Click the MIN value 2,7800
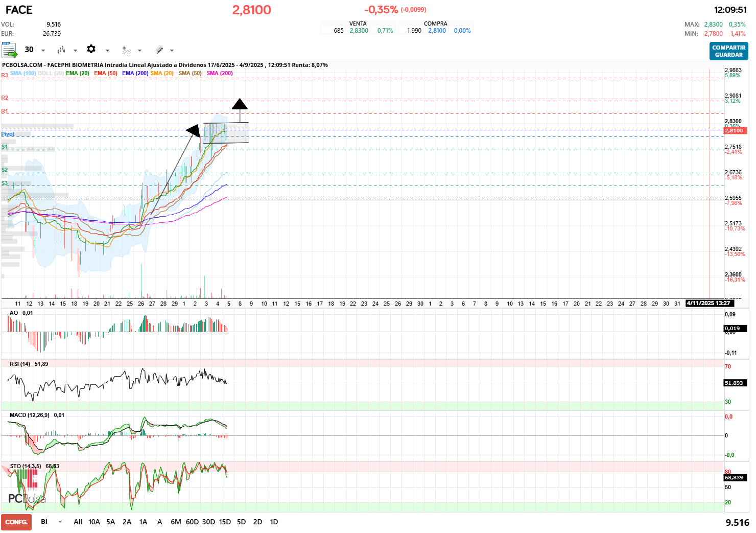Screen dimensions: 756x533 click(x=713, y=34)
